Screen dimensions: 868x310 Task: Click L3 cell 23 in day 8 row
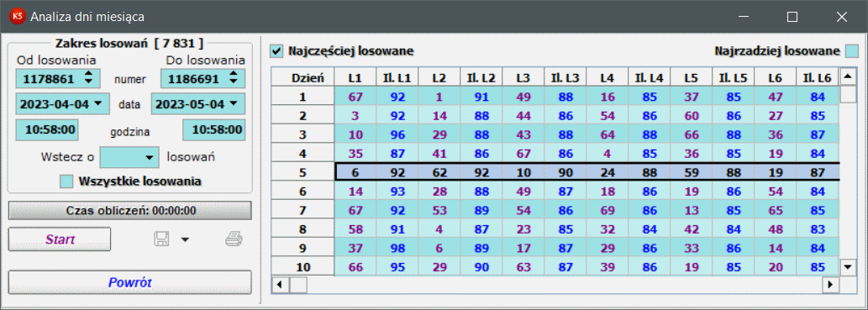[x=523, y=229]
